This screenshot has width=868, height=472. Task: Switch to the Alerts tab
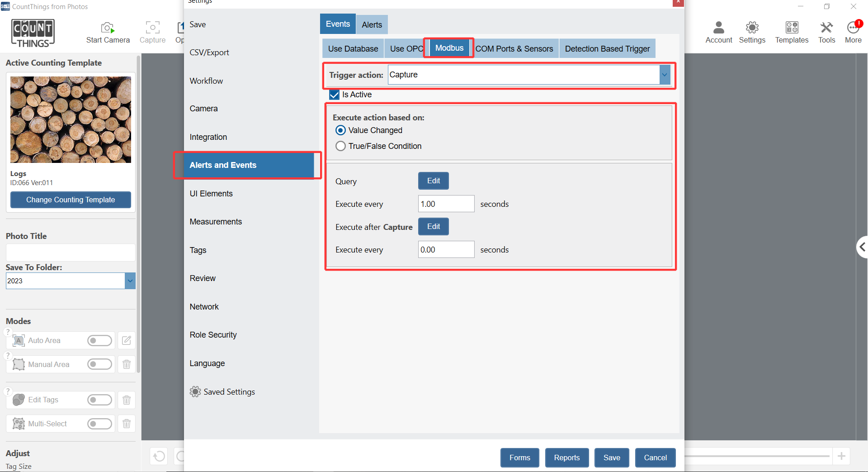(x=372, y=25)
